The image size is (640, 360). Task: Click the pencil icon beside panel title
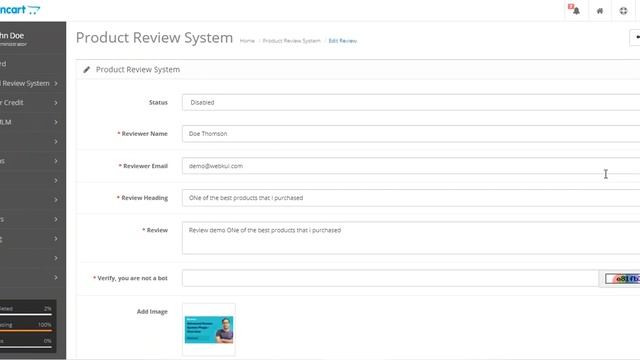click(87, 70)
